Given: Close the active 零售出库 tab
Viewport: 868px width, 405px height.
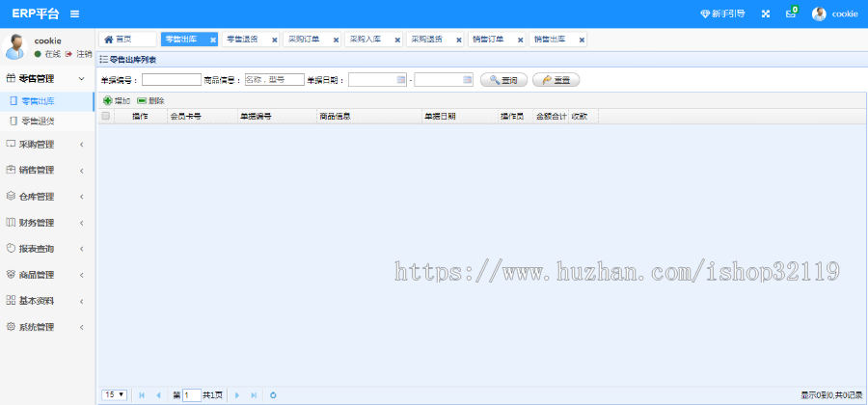Looking at the screenshot, I should [213, 40].
